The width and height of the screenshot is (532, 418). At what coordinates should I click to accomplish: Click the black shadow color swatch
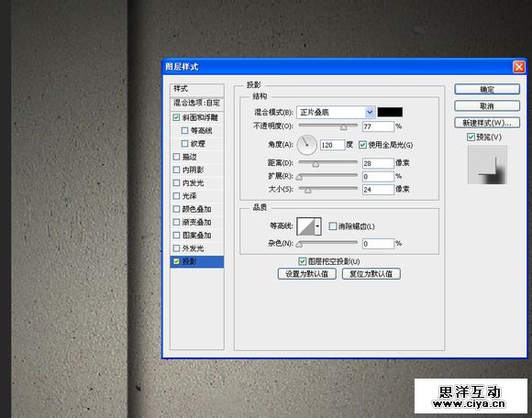(390, 112)
